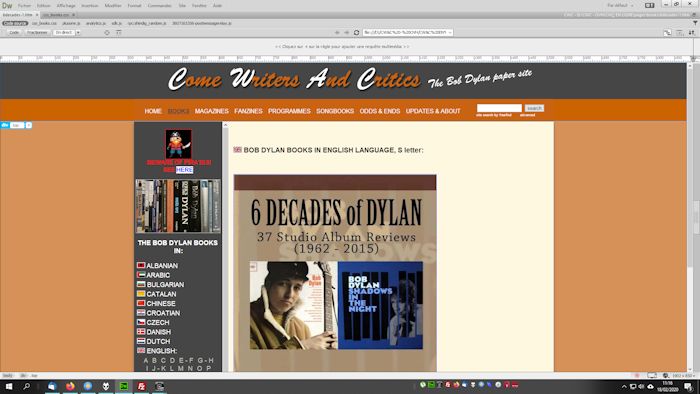Refresh the Live view page
700x394 pixels.
click(x=356, y=33)
